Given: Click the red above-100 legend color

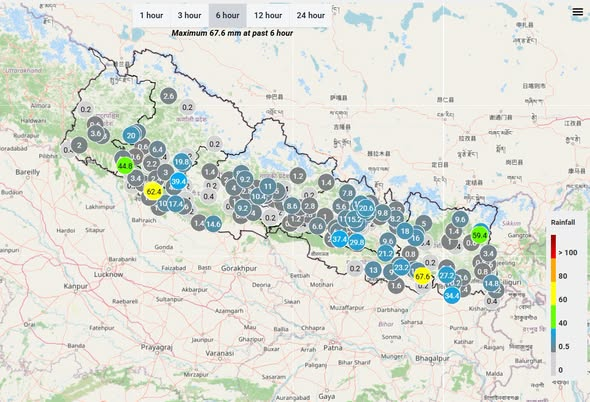Looking at the screenshot, I should pos(554,247).
